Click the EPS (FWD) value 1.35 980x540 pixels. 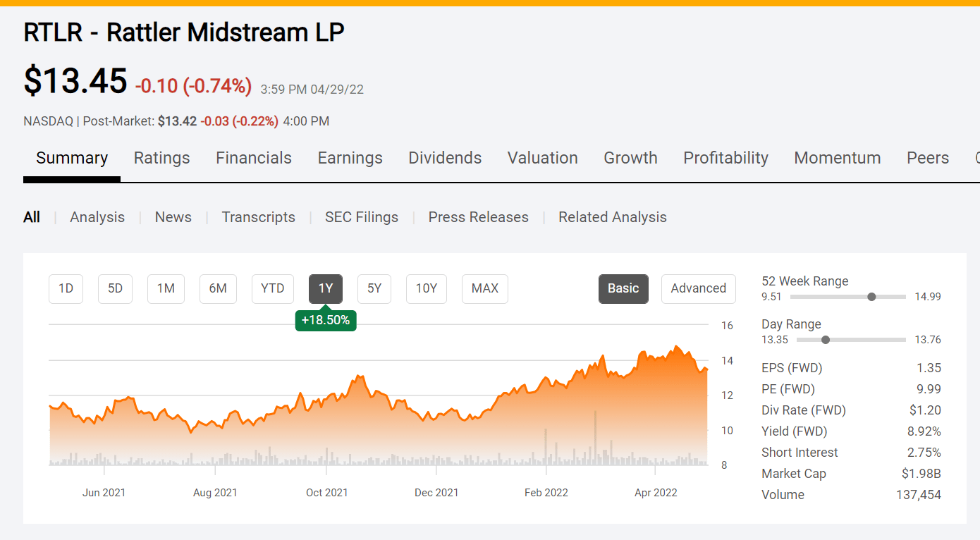[928, 368]
